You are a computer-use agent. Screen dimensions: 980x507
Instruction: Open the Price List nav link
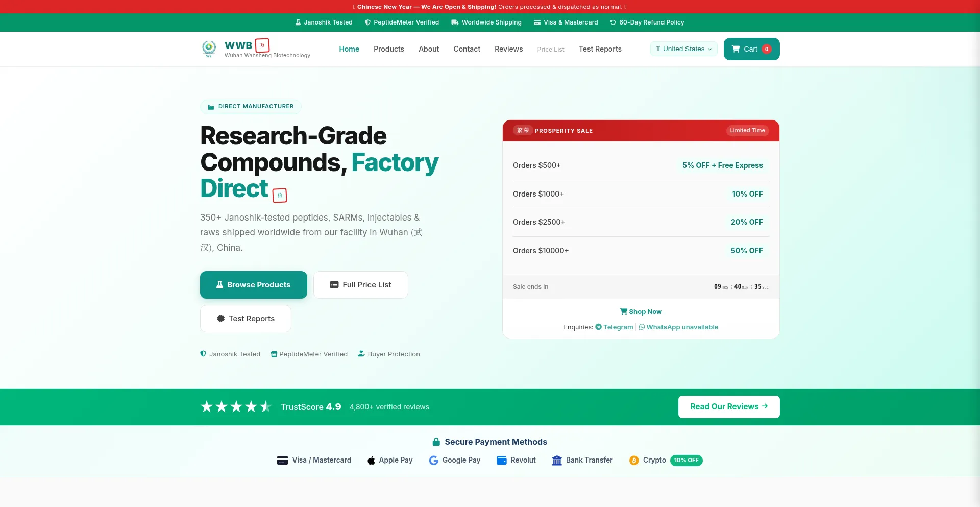click(551, 50)
